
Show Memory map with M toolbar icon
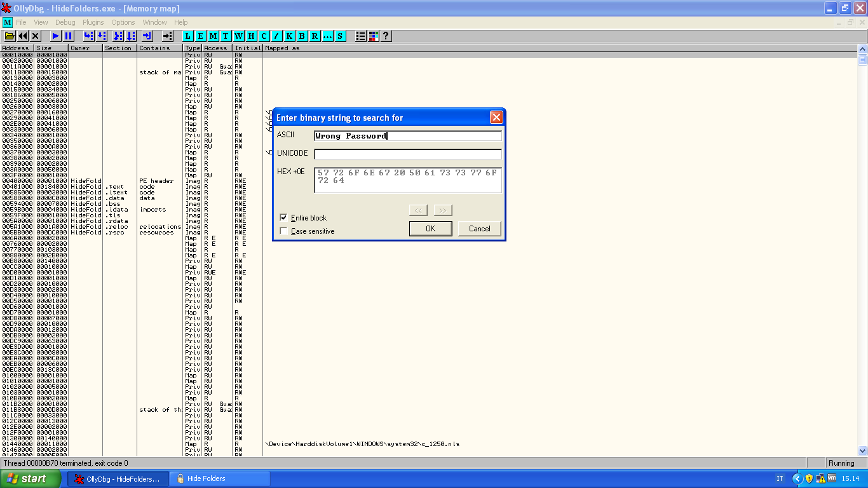214,36
